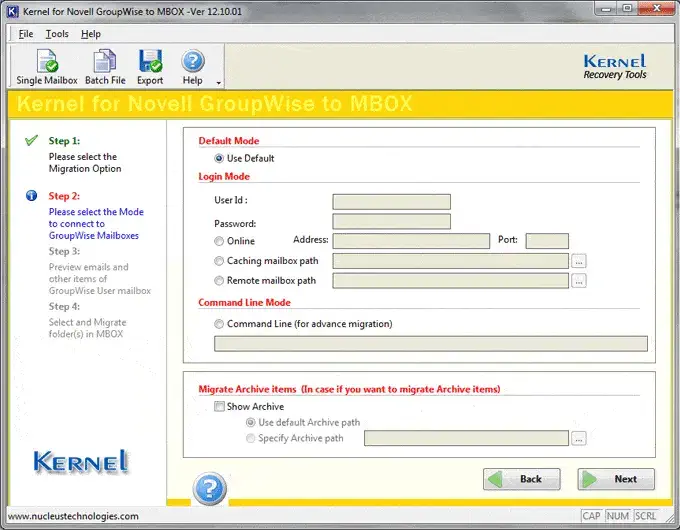680x530 pixels.
Task: Click the www.nucleustechnologies.com status bar text
Action: tap(73, 516)
